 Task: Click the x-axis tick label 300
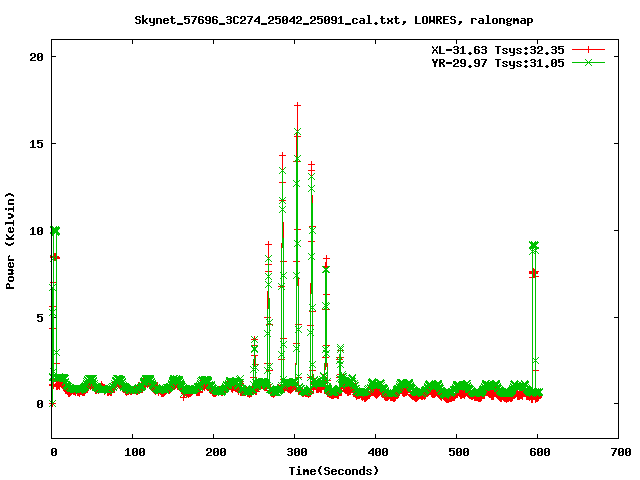click(296, 452)
